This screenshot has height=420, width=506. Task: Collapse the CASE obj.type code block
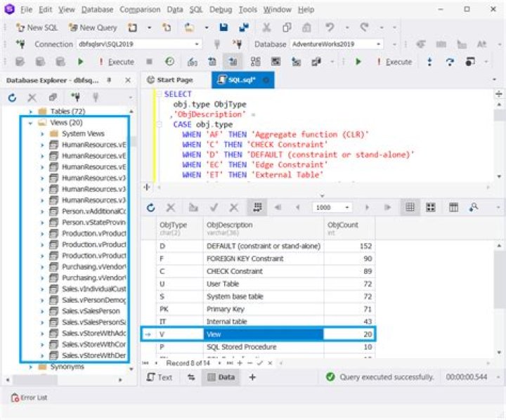click(159, 124)
